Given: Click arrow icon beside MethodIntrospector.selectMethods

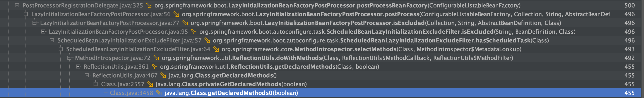Looking at the screenshot, I should [x=216, y=49].
